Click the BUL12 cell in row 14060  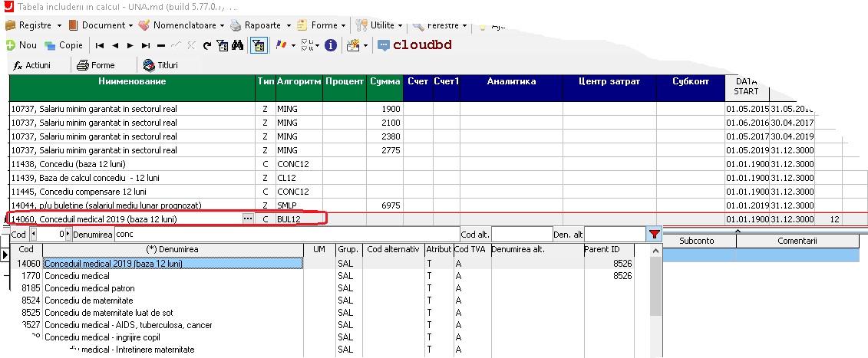pyautogui.click(x=299, y=219)
